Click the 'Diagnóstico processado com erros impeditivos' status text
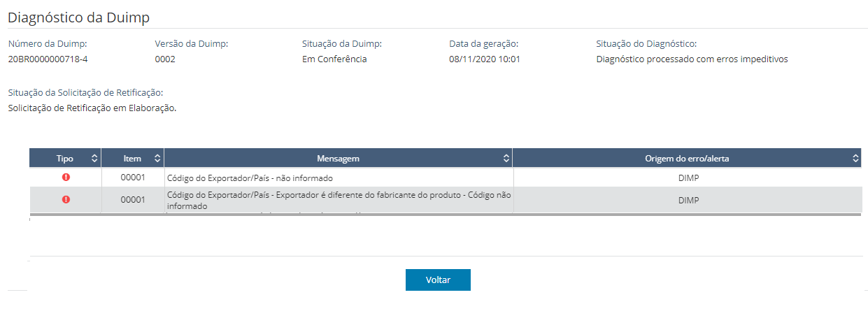Image resolution: width=868 pixels, height=325 pixels. (x=692, y=59)
